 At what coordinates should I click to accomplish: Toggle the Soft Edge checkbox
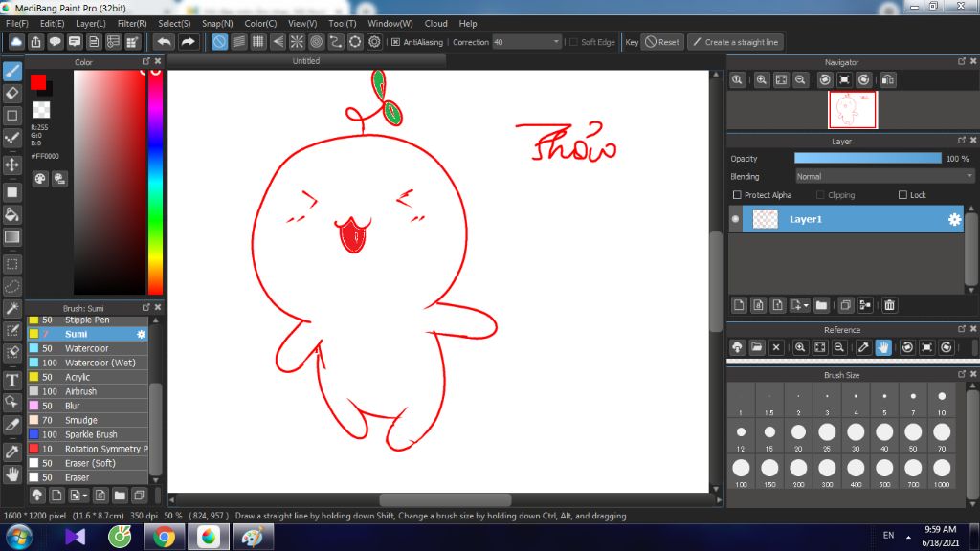click(574, 42)
